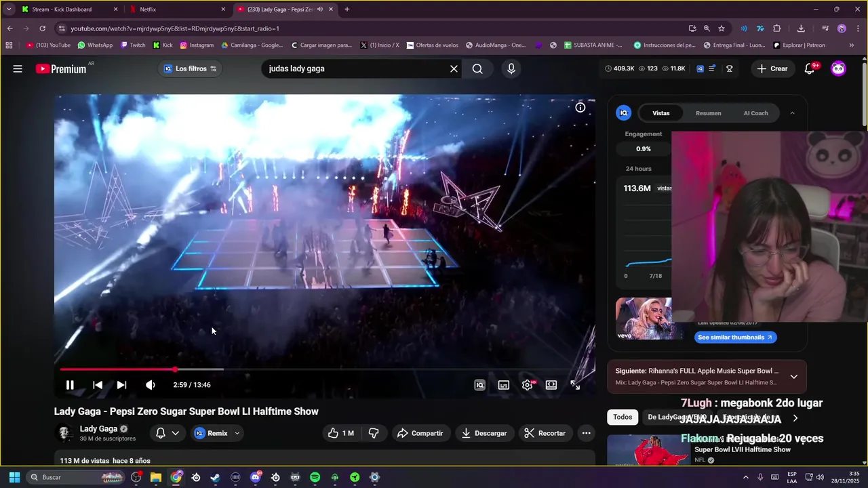The width and height of the screenshot is (868, 488).
Task: Clear the search box text
Action: coord(454,68)
